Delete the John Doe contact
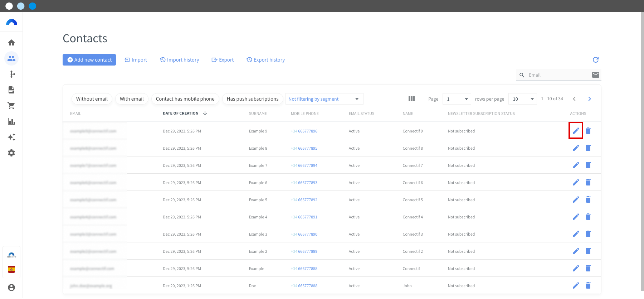This screenshot has height=299, width=644. tap(588, 285)
